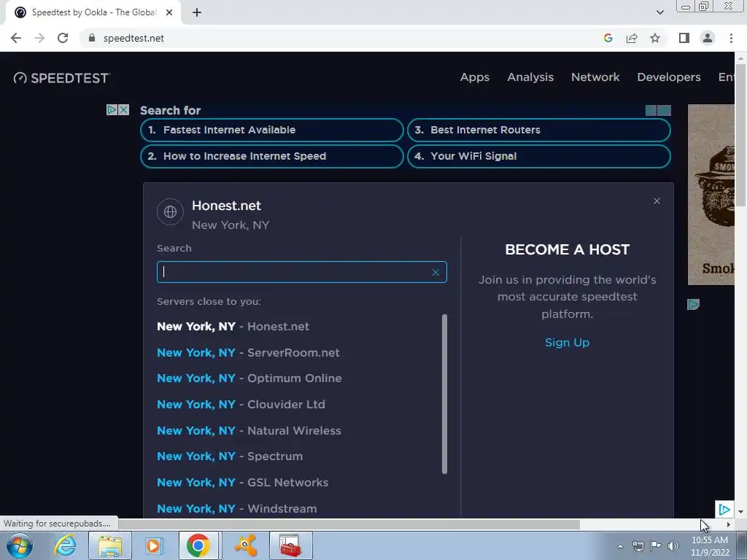Image resolution: width=747 pixels, height=560 pixels.
Task: Close the Search for ad with X
Action: [x=123, y=110]
